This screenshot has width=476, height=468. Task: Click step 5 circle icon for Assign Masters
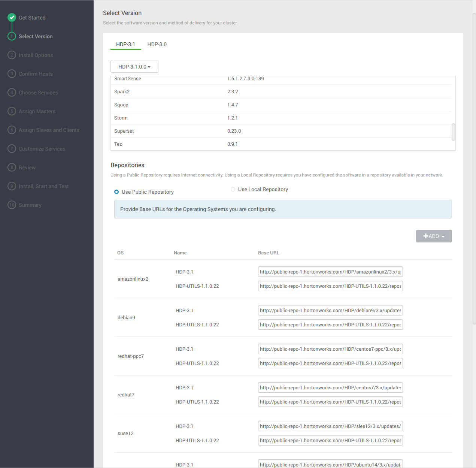[12, 111]
